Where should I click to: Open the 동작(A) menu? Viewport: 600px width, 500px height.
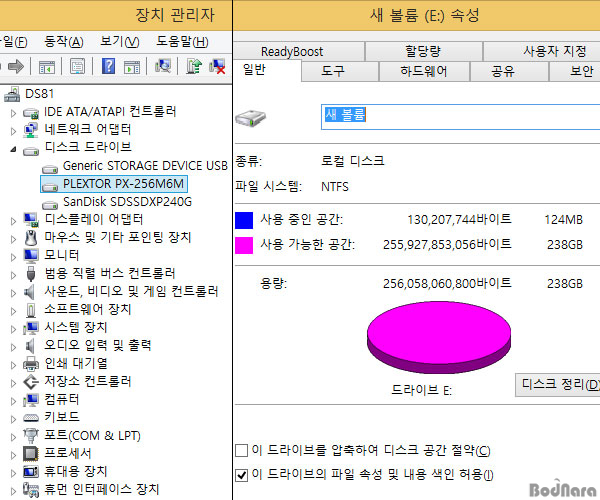click(64, 41)
